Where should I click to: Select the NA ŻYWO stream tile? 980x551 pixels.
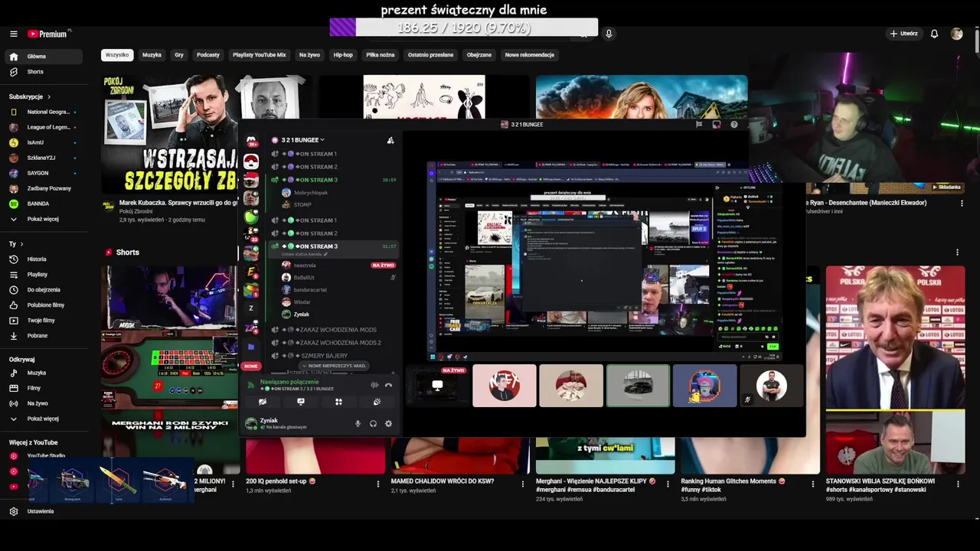coord(437,386)
